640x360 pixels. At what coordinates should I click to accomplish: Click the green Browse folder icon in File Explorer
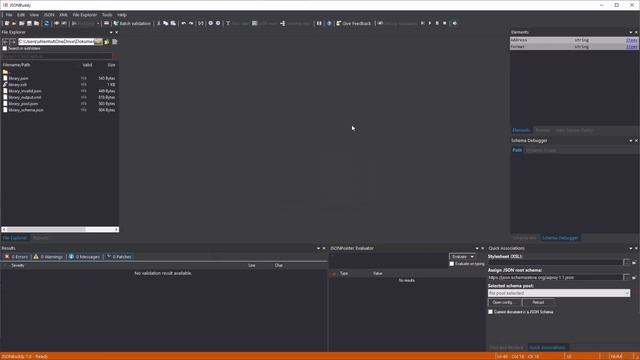(x=107, y=42)
